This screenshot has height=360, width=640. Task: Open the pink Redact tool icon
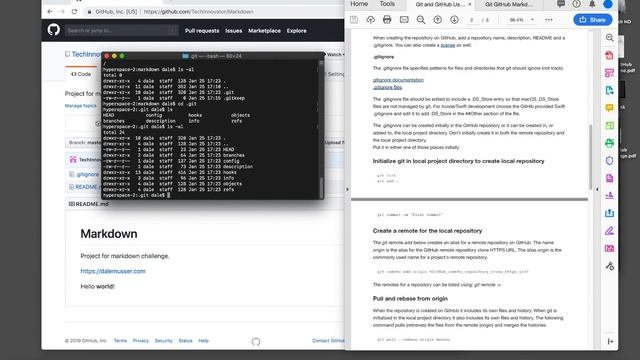point(609,248)
